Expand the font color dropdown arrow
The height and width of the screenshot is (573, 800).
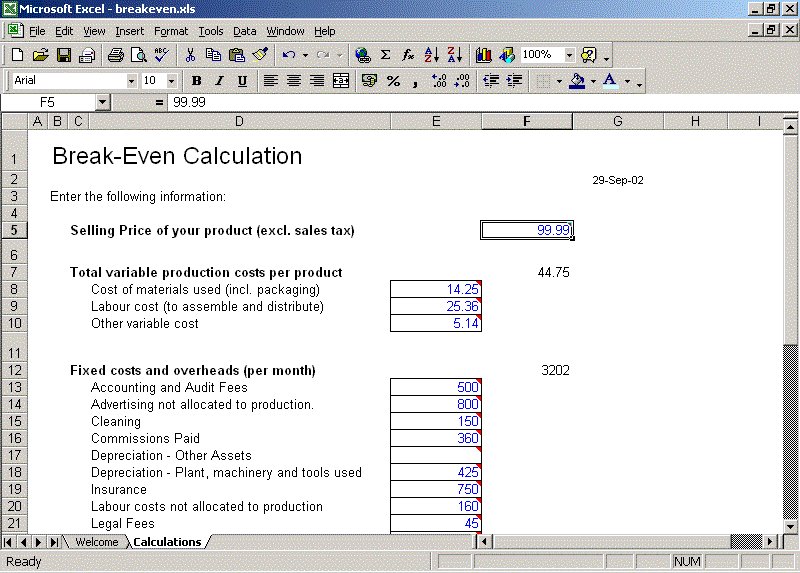627,81
